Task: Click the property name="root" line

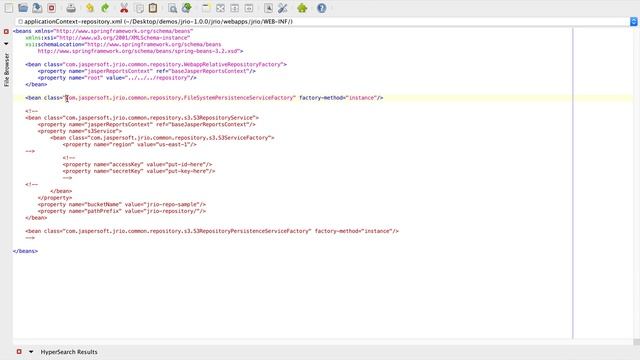Action: pyautogui.click(x=117, y=78)
